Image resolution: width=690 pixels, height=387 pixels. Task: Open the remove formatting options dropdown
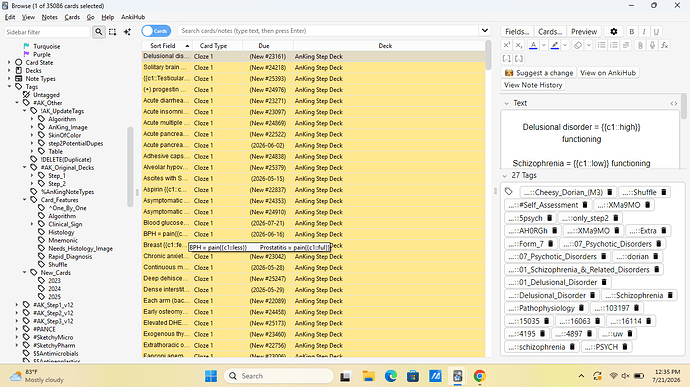[x=588, y=45]
